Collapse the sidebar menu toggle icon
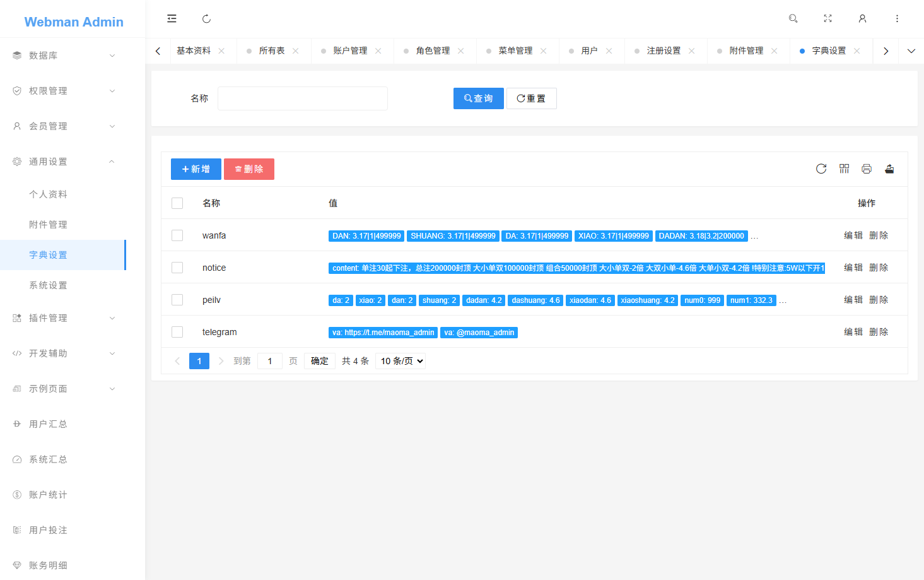The width and height of the screenshot is (924, 580). pos(172,19)
